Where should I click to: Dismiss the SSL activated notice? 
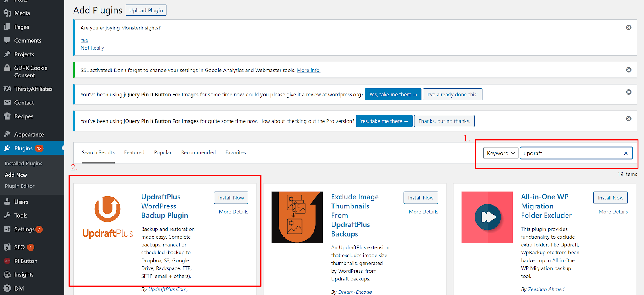[x=629, y=70]
